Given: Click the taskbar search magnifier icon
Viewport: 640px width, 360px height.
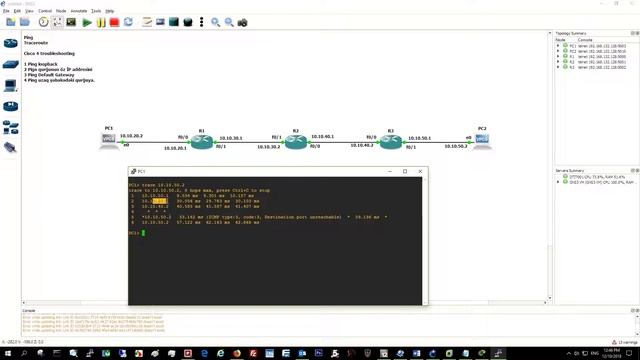Looking at the screenshot, I should pyautogui.click(x=24, y=353).
